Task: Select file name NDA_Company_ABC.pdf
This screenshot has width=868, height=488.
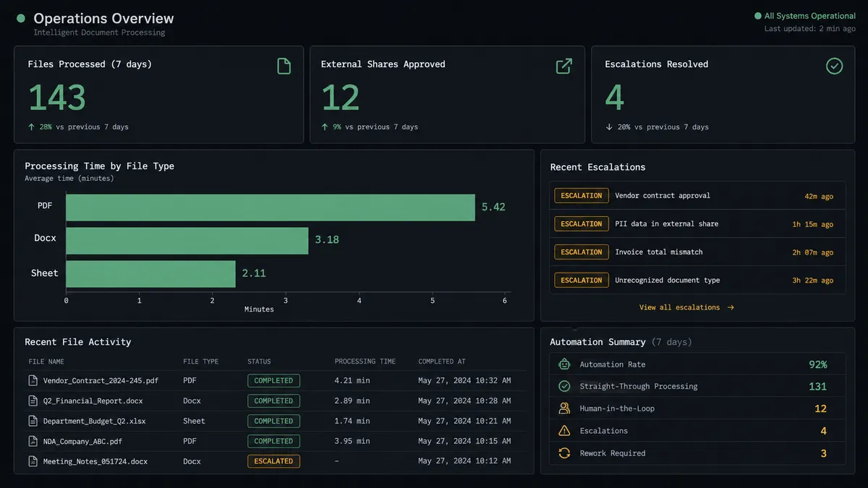Action: pyautogui.click(x=83, y=441)
